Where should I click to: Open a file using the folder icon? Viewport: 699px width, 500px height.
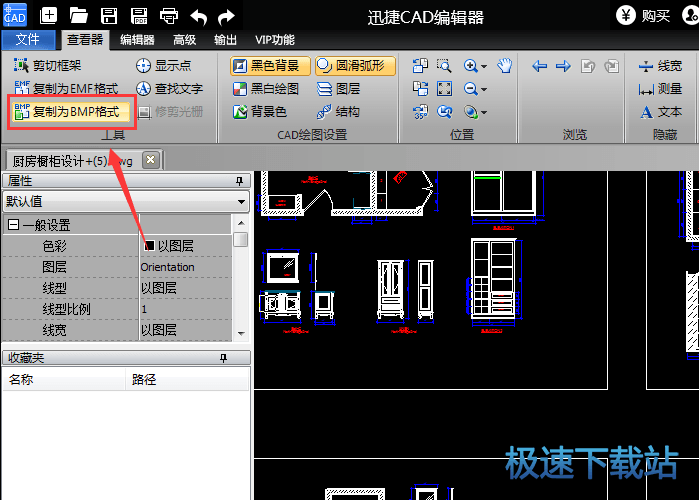pyautogui.click(x=78, y=16)
